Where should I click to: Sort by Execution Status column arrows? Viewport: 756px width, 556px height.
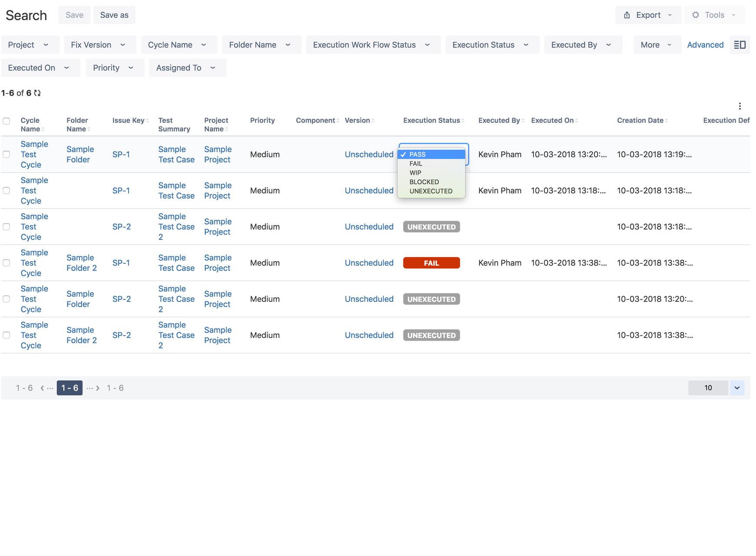463,121
